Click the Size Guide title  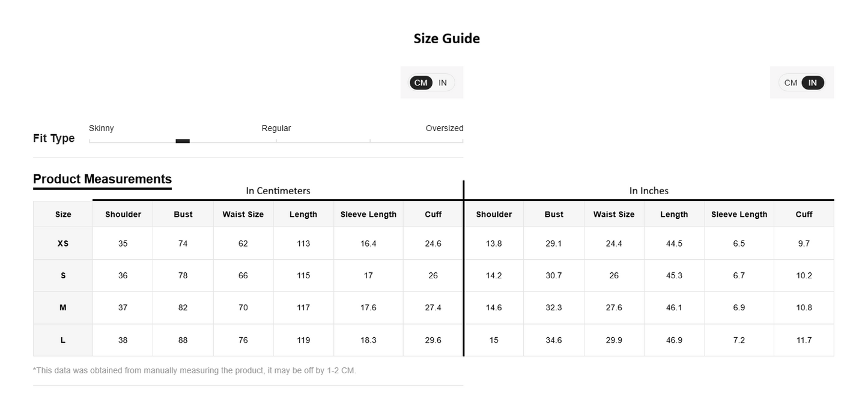tap(446, 38)
